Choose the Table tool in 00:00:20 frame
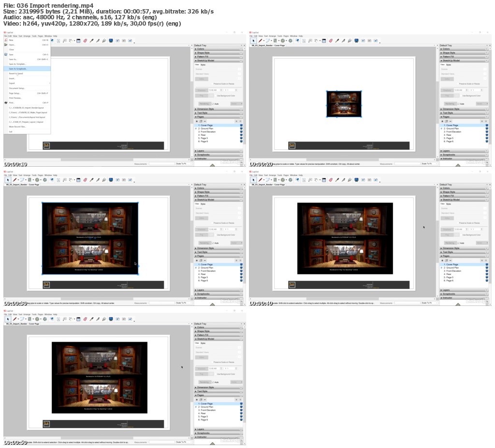The image size is (495, 448). (324, 41)
